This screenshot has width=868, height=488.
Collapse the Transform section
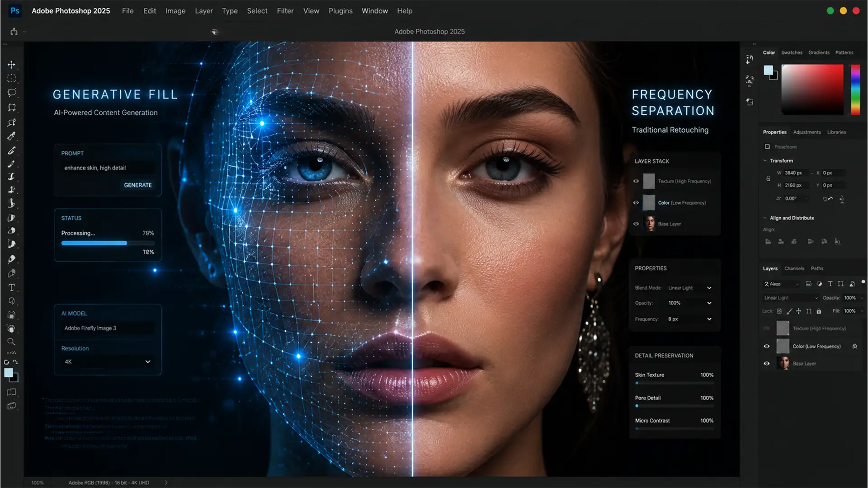[765, 161]
